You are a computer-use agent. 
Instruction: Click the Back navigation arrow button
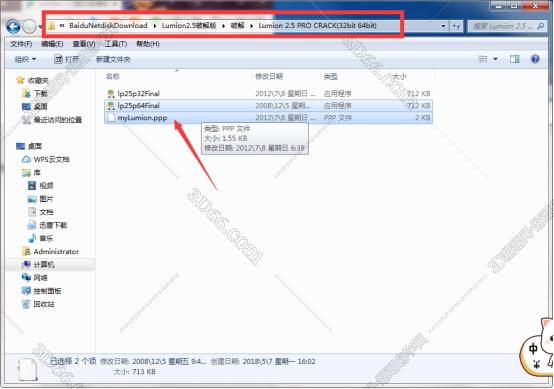13,27
